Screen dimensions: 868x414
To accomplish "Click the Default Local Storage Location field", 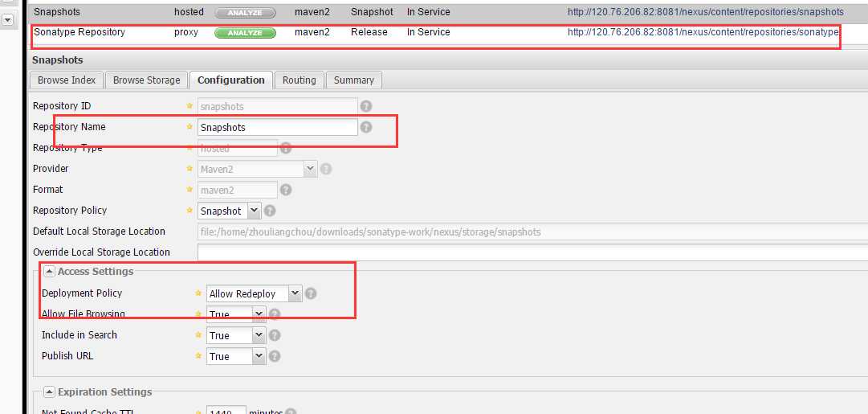I will [532, 232].
